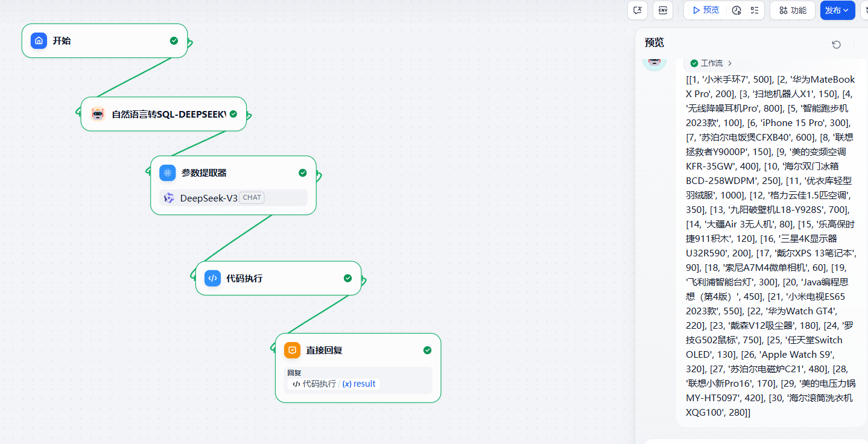Select the 开始 node home icon

[39, 40]
